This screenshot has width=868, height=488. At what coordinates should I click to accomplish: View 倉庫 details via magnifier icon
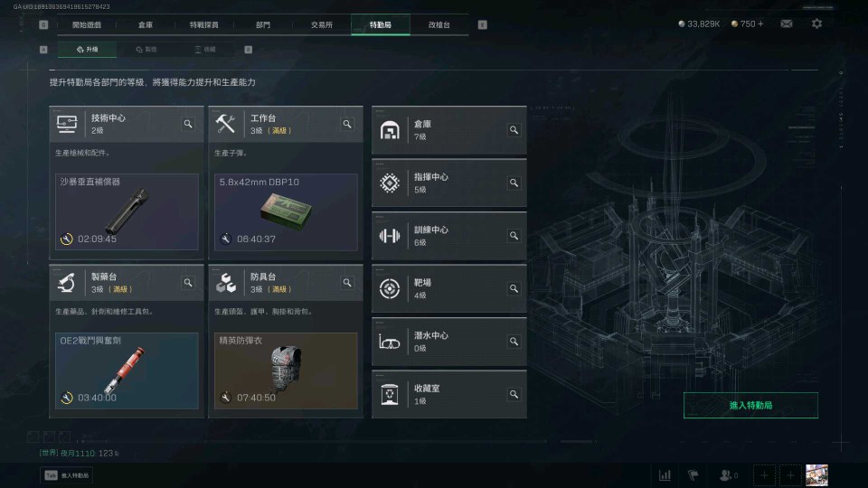tap(514, 130)
